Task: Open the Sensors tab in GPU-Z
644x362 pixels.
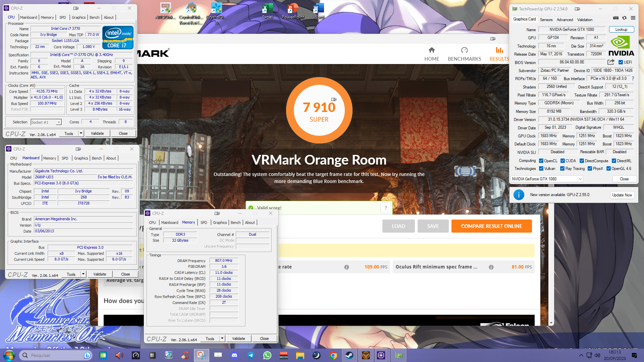Action: [x=546, y=20]
